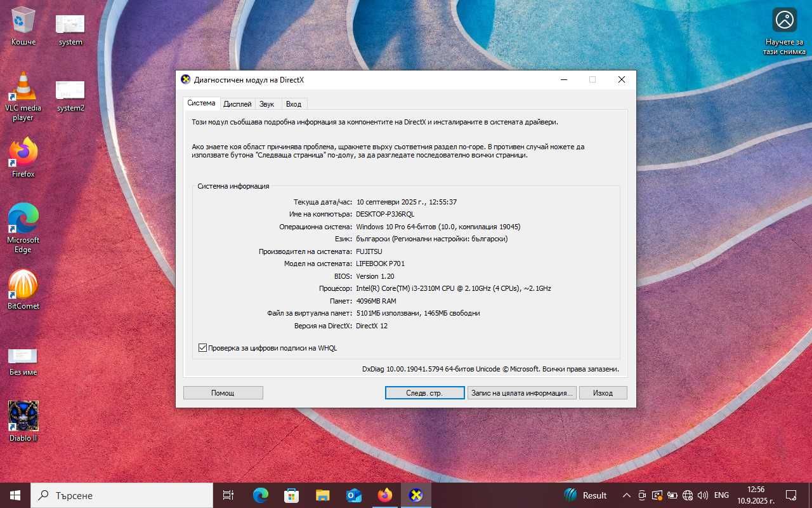Open Outlook from the taskbar
This screenshot has width=812, height=508.
click(x=354, y=495)
